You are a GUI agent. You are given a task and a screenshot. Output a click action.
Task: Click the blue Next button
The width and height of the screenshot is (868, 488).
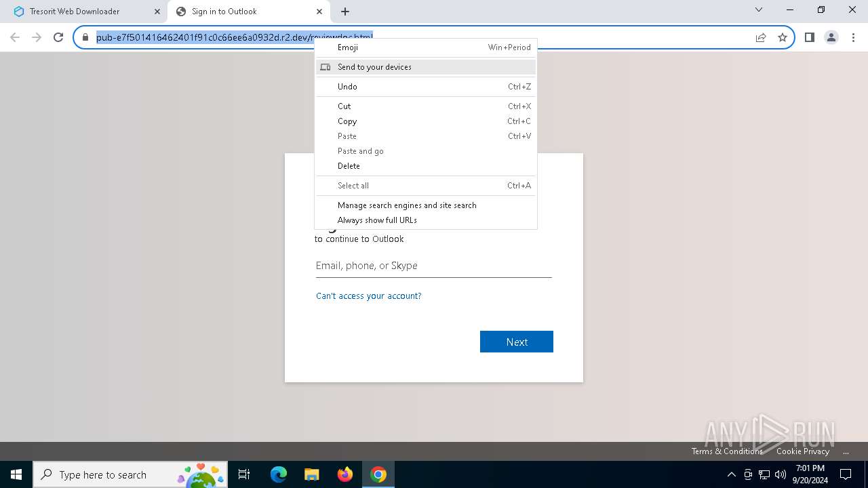[x=517, y=342]
